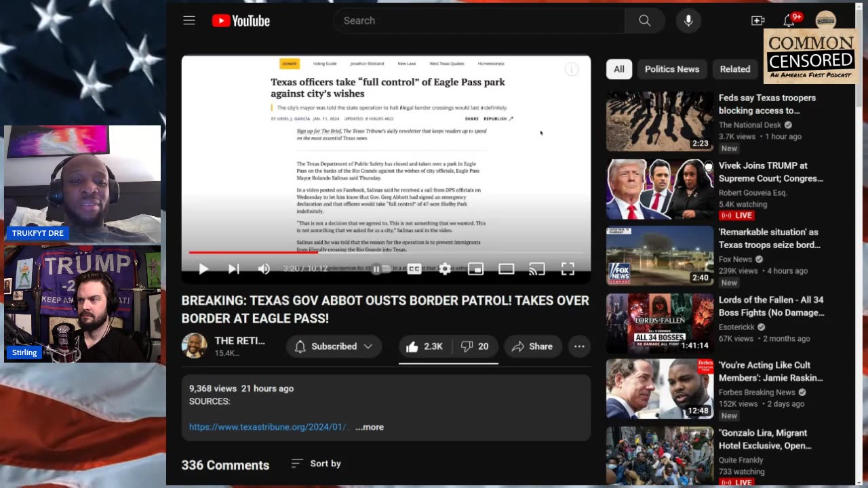Open the account avatar menu
Screen dimensions: 868x488
tap(825, 20)
